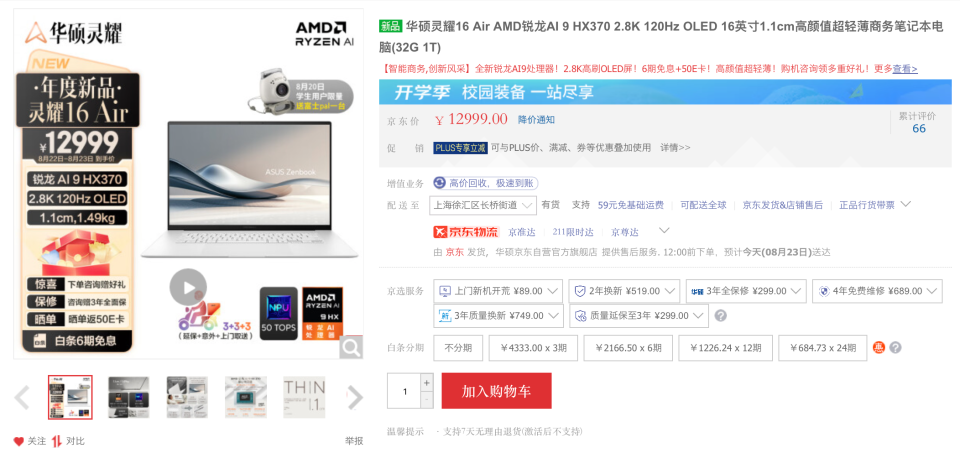Select the second product thumbnail image
The image size is (960, 458).
[129, 397]
